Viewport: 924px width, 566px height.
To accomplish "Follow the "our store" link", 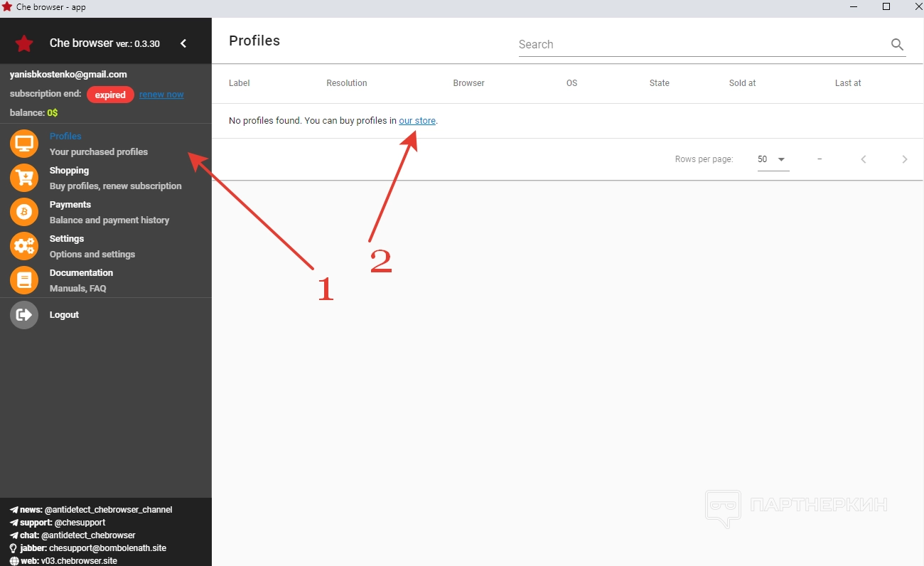I will 417,121.
